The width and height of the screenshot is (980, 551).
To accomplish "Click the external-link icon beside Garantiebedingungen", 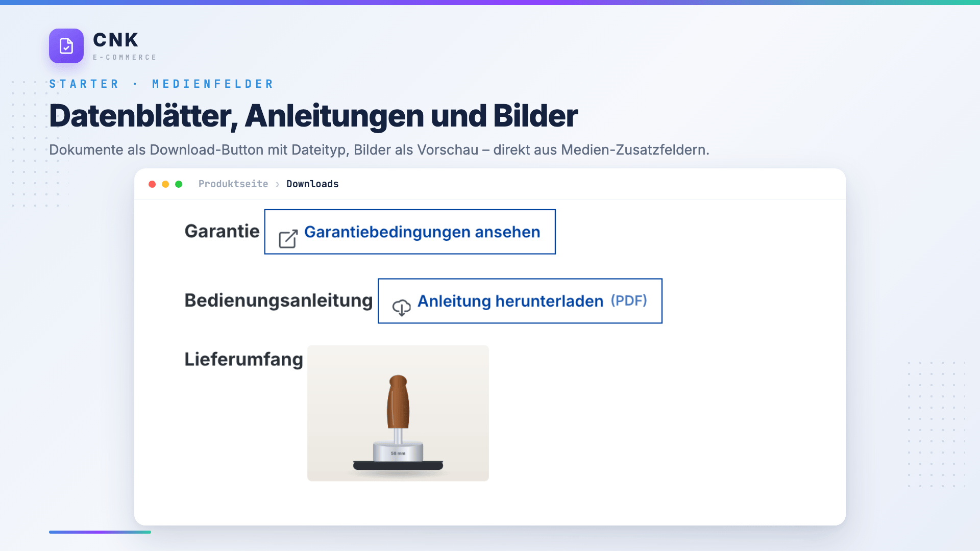I will point(288,239).
